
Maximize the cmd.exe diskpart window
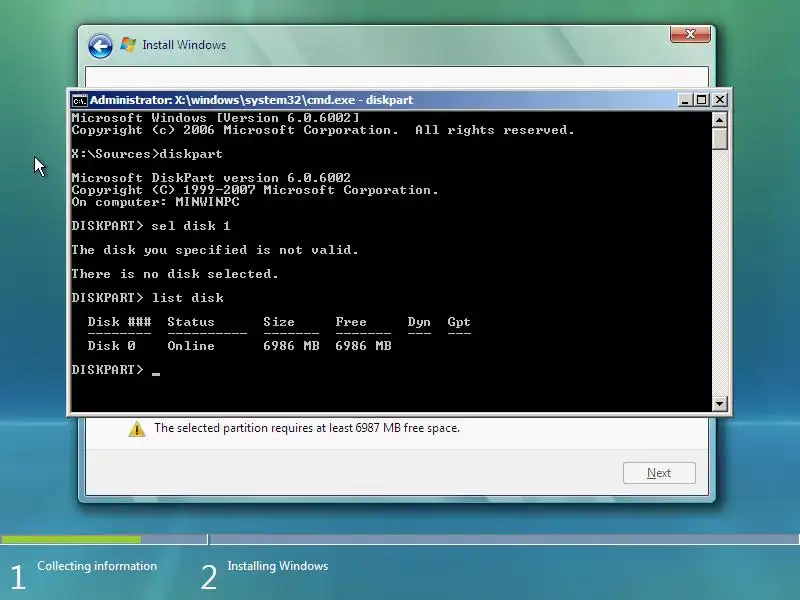click(702, 100)
